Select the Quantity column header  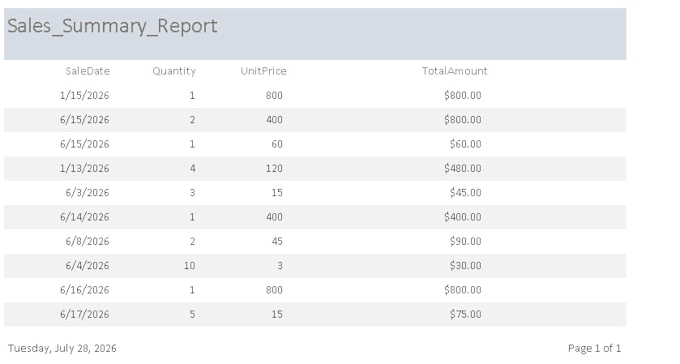pos(174,72)
